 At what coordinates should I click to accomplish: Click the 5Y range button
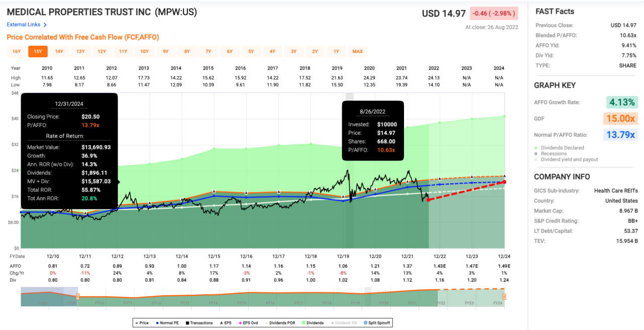pos(251,51)
